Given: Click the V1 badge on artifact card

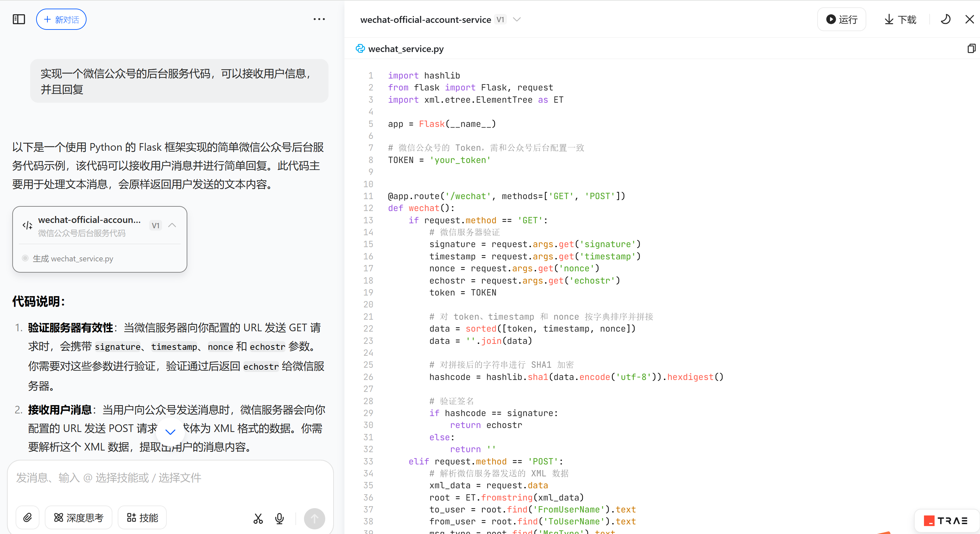Looking at the screenshot, I should 155,225.
